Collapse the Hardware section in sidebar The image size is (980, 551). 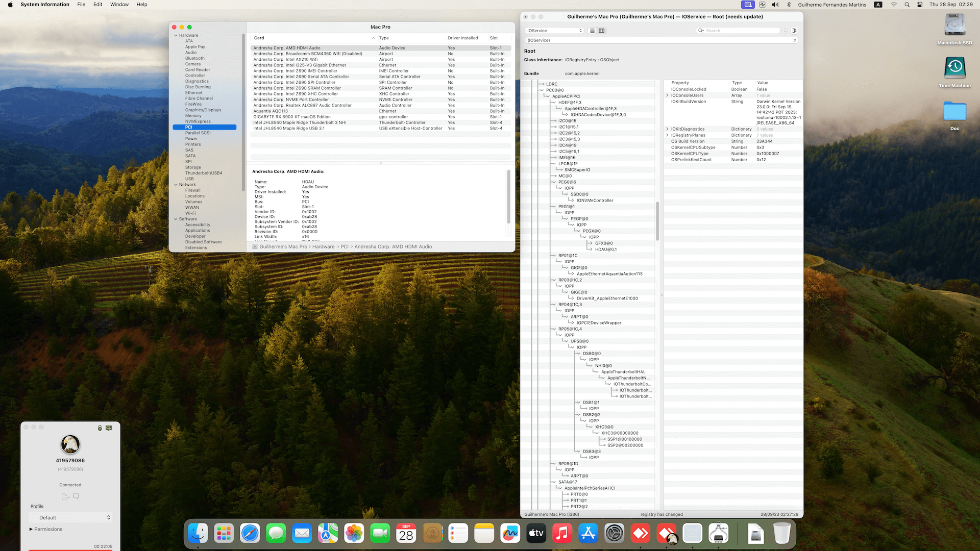pyautogui.click(x=176, y=36)
